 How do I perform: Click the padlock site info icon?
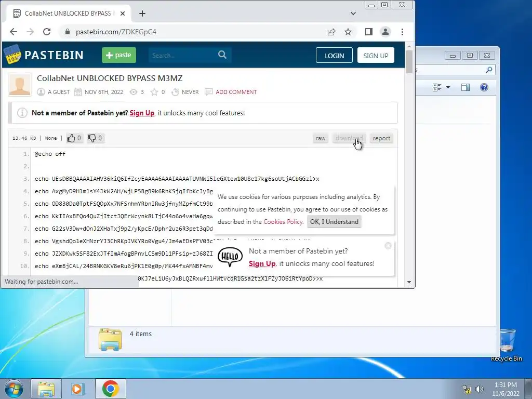click(68, 32)
